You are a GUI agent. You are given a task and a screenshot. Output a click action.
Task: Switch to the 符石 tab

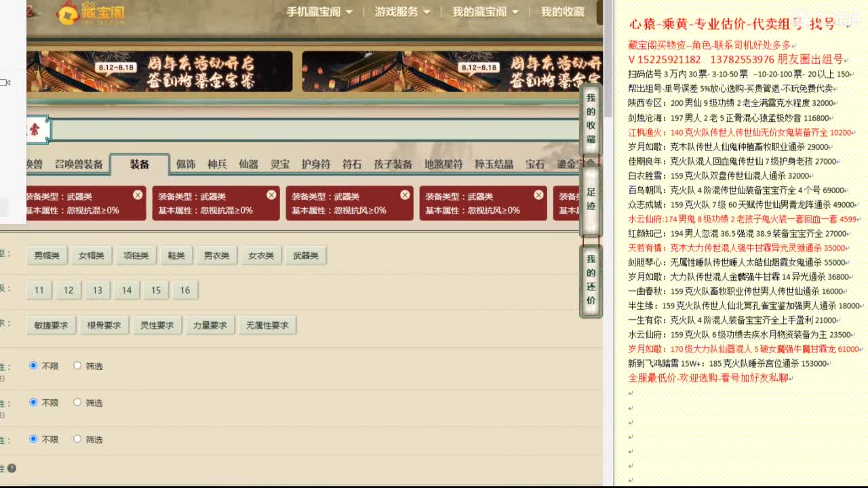[x=352, y=164]
